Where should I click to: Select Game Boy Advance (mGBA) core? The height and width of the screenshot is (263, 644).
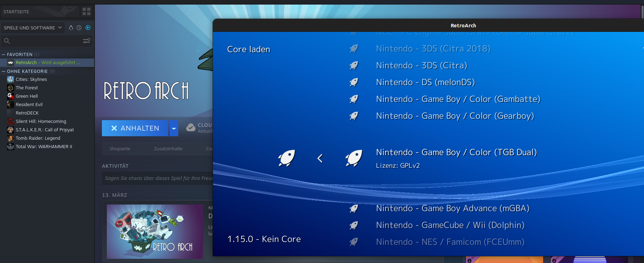[x=452, y=208]
